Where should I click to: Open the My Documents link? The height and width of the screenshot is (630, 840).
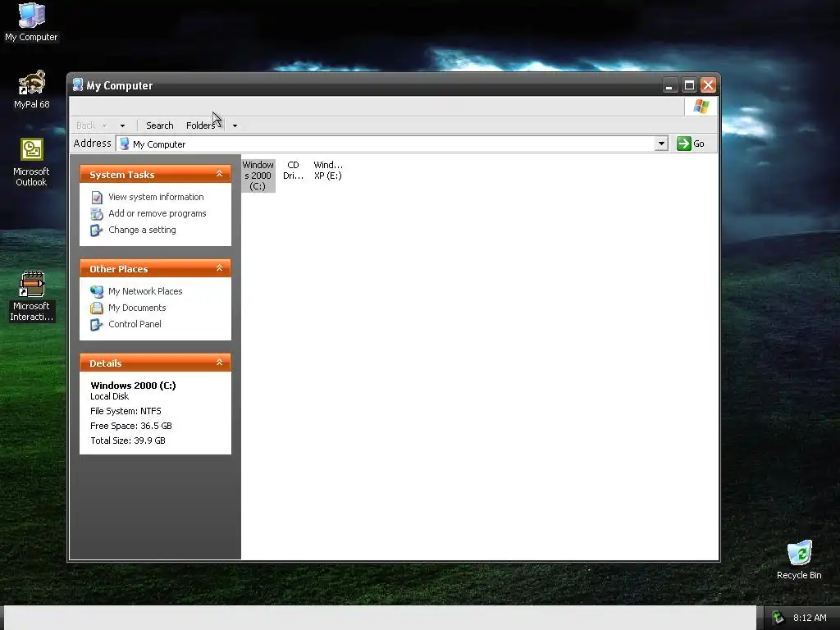point(137,308)
